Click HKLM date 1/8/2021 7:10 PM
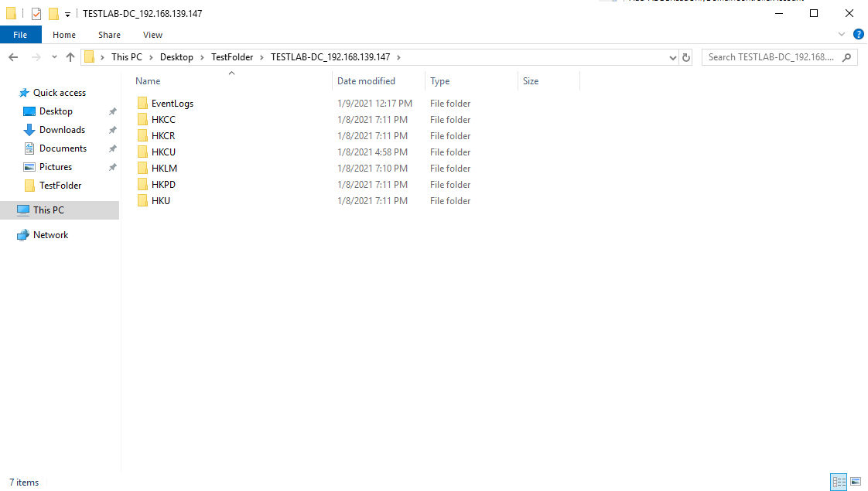The width and height of the screenshot is (868, 491). tap(373, 169)
